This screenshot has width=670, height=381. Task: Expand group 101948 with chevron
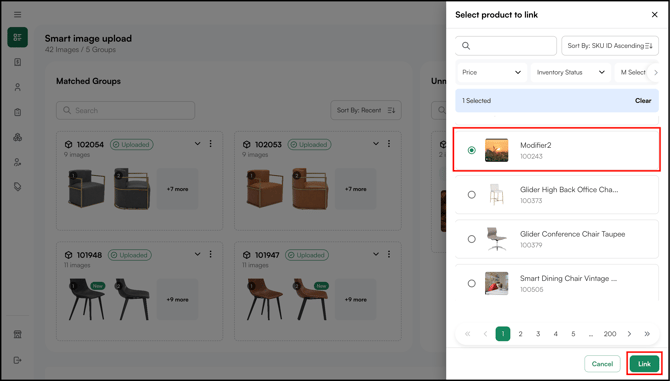point(197,254)
